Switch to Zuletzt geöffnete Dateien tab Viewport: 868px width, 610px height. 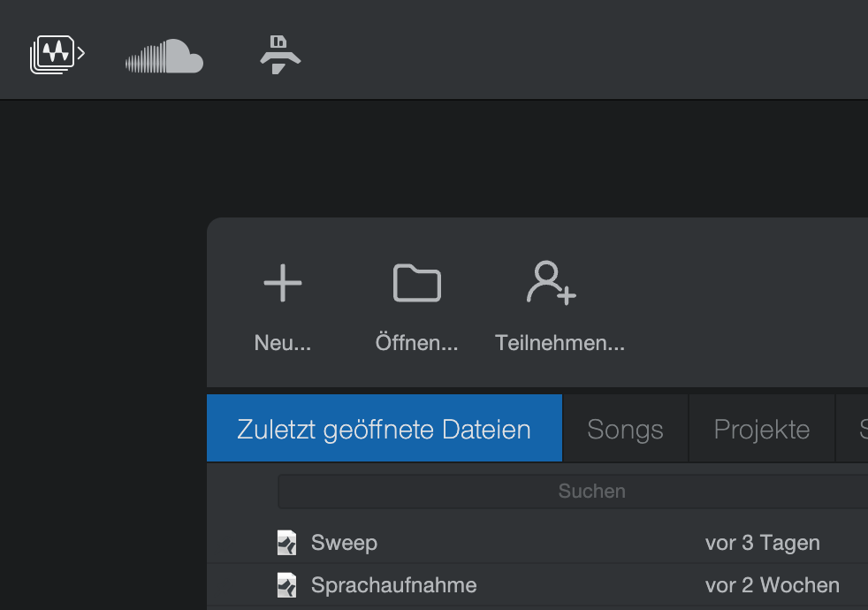coord(385,428)
